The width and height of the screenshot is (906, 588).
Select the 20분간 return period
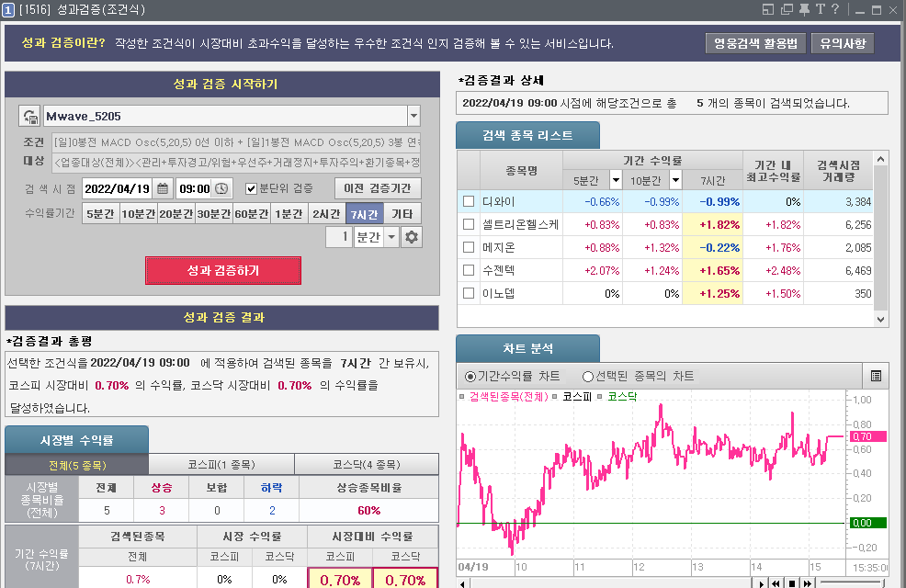click(x=176, y=214)
